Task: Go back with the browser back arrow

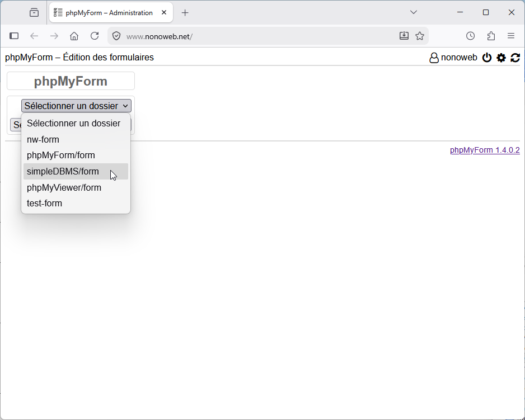Action: click(x=34, y=36)
